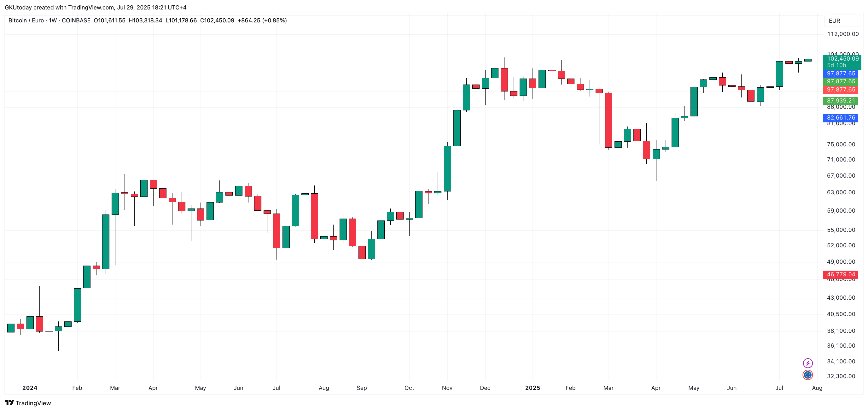Click the green 97,877.65 price label
Screen dimensions: 868x411
(x=841, y=82)
